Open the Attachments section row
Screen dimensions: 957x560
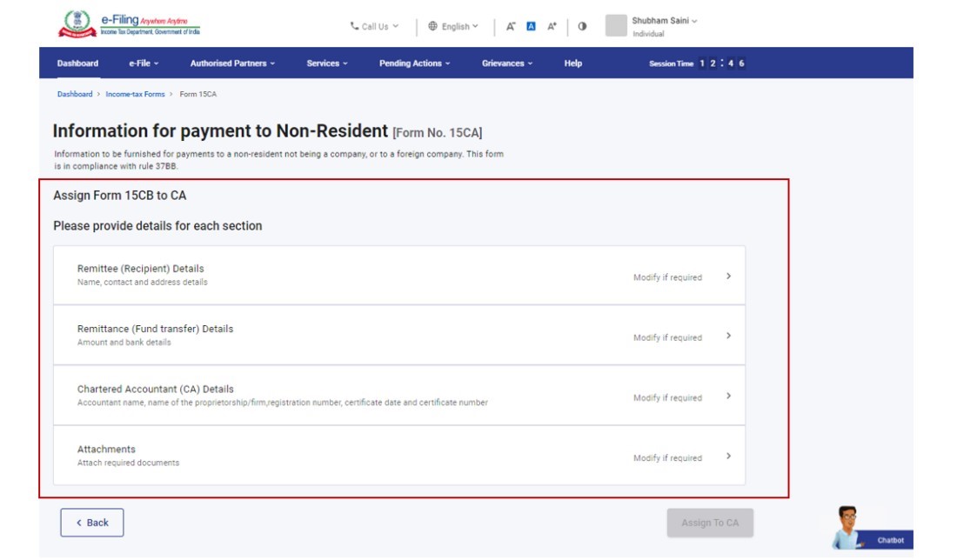(398, 456)
